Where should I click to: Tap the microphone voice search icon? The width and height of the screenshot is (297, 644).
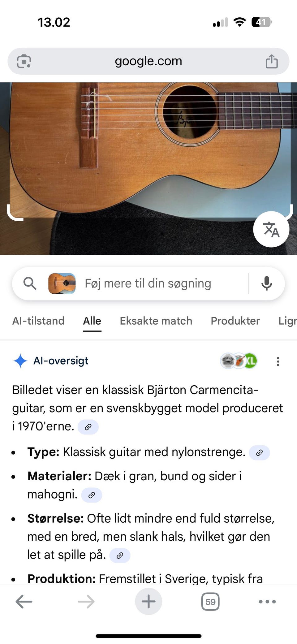point(266,283)
